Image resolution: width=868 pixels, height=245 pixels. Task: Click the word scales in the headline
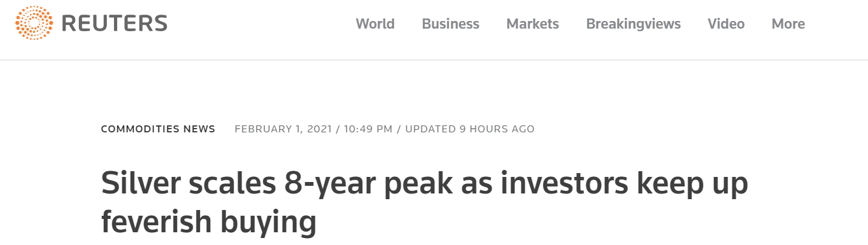[224, 183]
